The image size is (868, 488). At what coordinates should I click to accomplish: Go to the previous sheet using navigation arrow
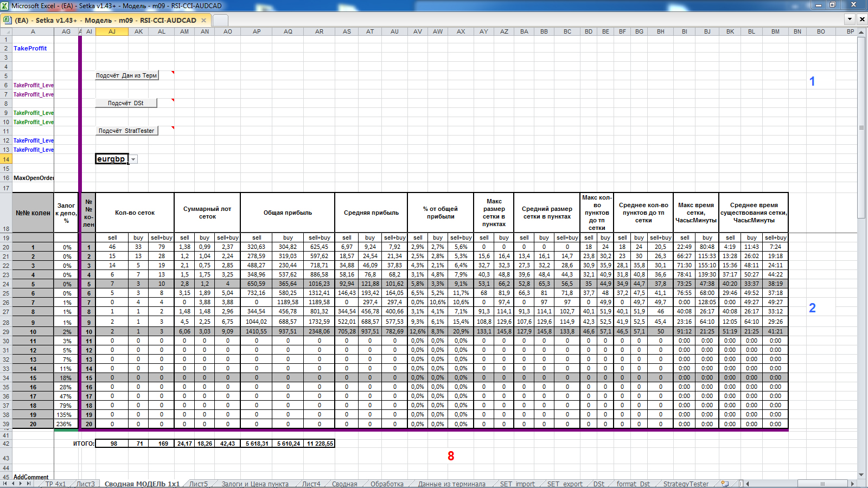(14, 483)
